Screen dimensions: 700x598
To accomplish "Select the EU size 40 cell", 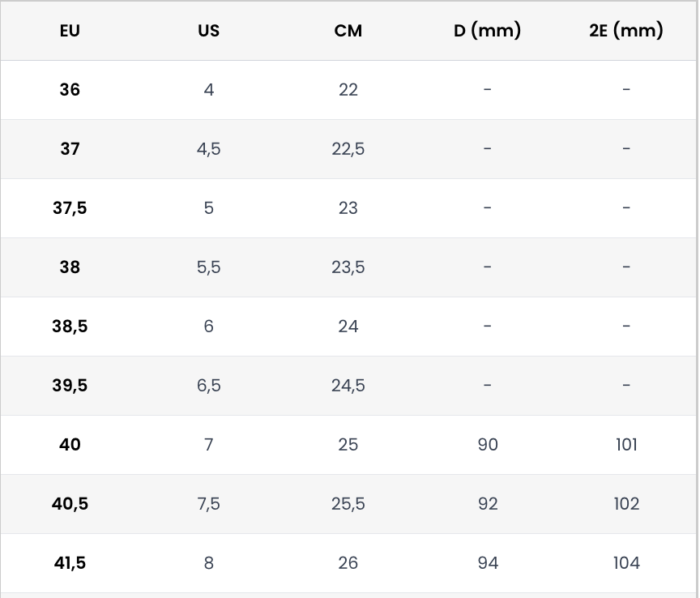I will coord(70,445).
